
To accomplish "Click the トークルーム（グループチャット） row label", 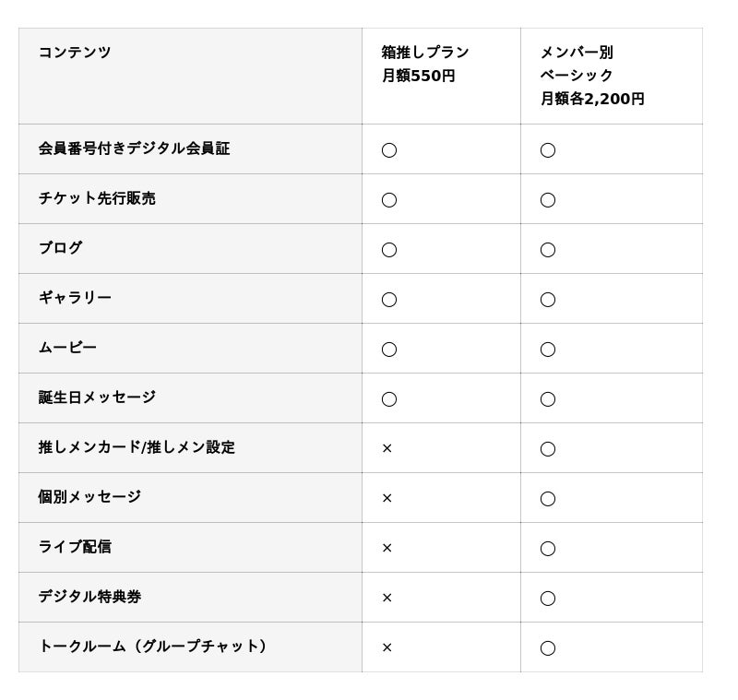I will 155,647.
